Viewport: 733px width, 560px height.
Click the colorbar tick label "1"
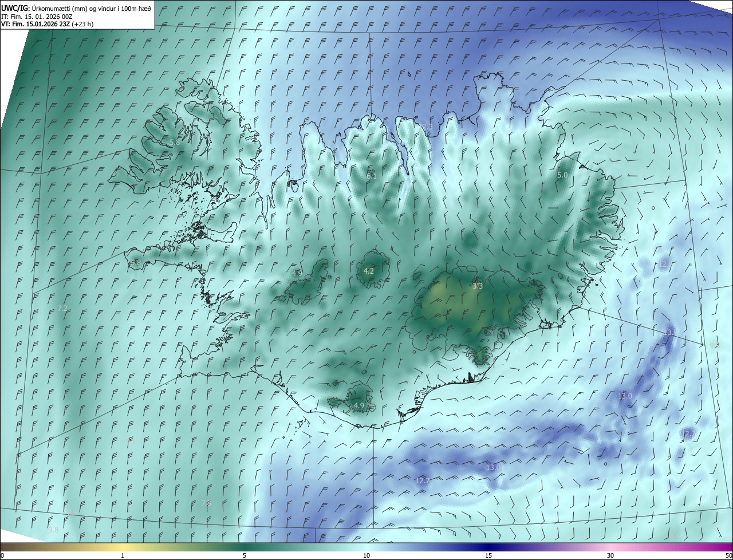pos(123,555)
